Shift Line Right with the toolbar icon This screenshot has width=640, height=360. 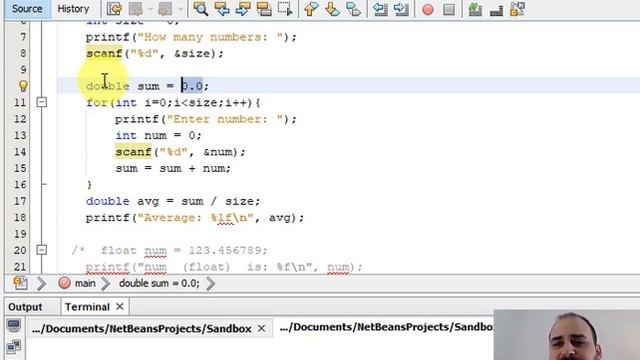[x=401, y=9]
